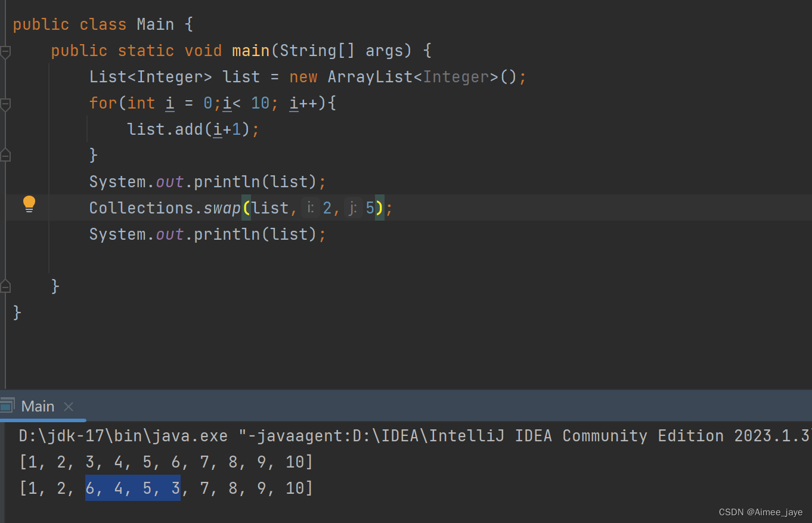Click the loop limit value '10' in the for statement
812x523 pixels.
tap(261, 103)
